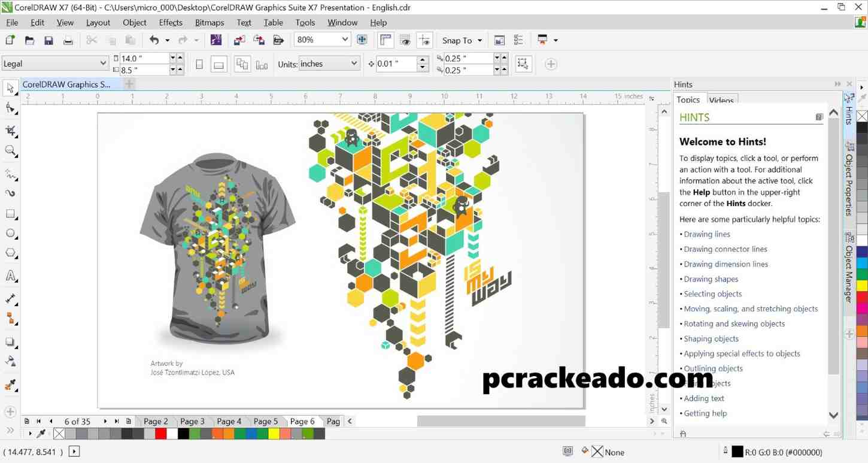The height and width of the screenshot is (463, 868).
Task: Pick the red swatch in bottom palette
Action: click(160, 434)
